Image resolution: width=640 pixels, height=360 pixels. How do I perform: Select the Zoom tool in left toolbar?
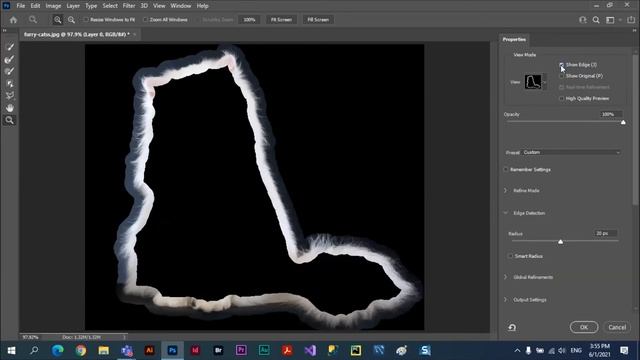(x=9, y=120)
